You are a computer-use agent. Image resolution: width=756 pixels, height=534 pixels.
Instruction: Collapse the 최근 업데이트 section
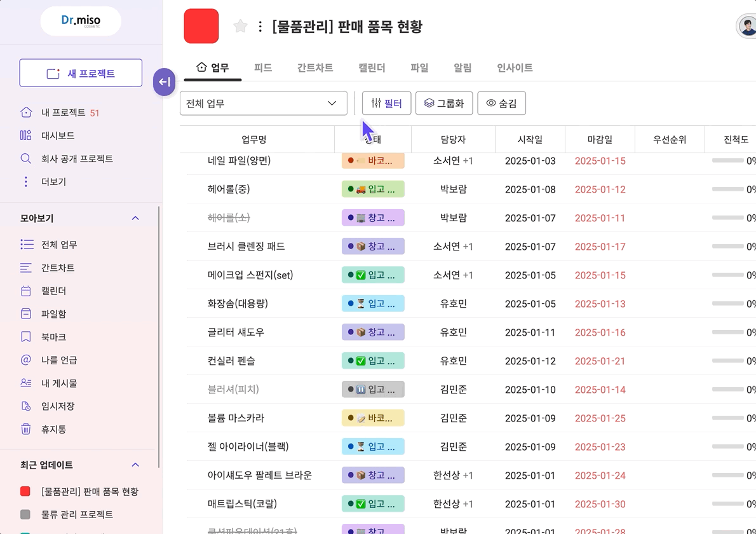pos(135,465)
